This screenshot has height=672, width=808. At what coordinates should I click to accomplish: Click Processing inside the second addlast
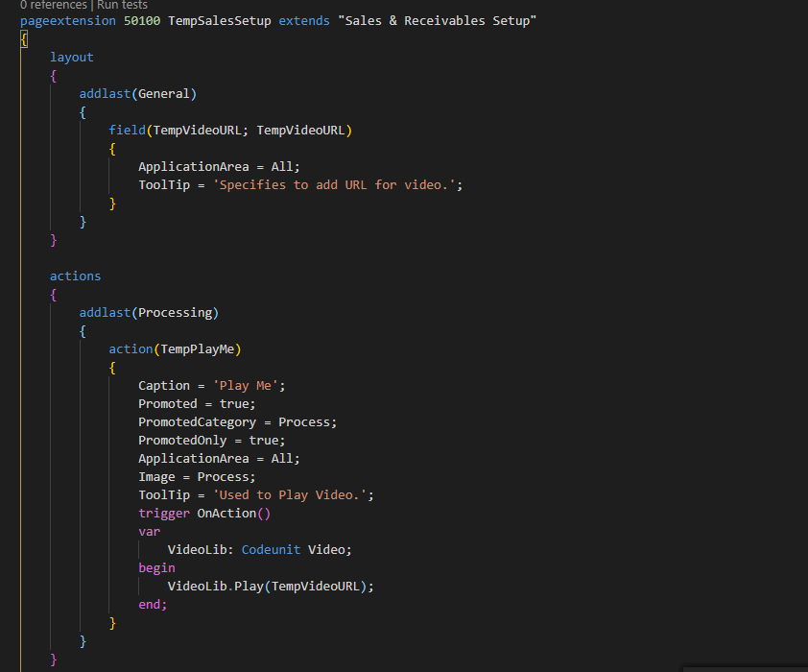pyautogui.click(x=177, y=312)
